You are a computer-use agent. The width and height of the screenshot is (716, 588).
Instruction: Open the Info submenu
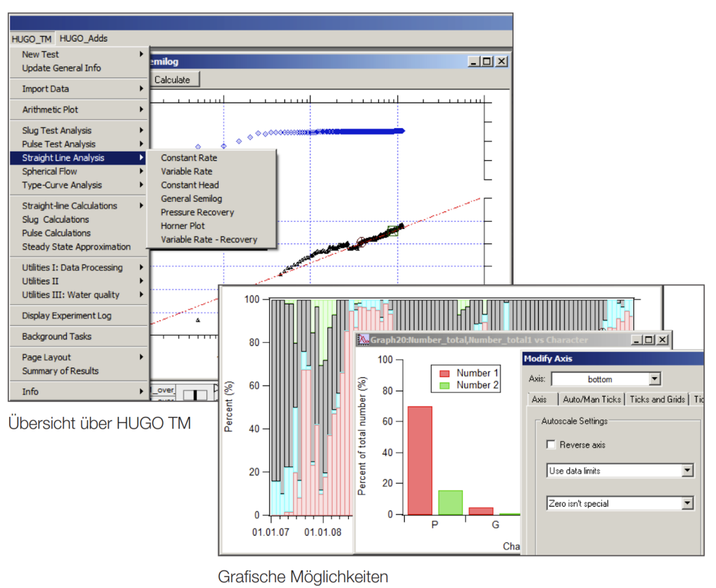pyautogui.click(x=79, y=392)
